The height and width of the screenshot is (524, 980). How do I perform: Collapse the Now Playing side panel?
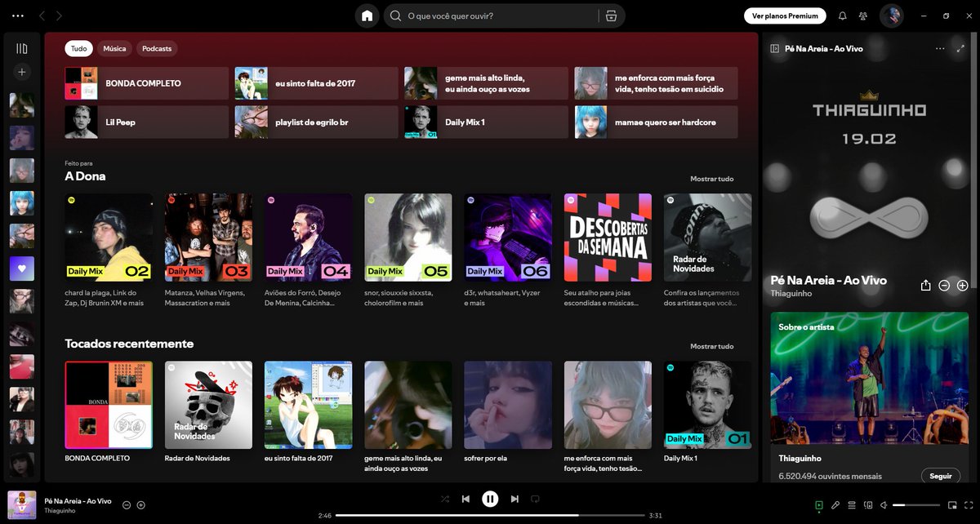(775, 48)
